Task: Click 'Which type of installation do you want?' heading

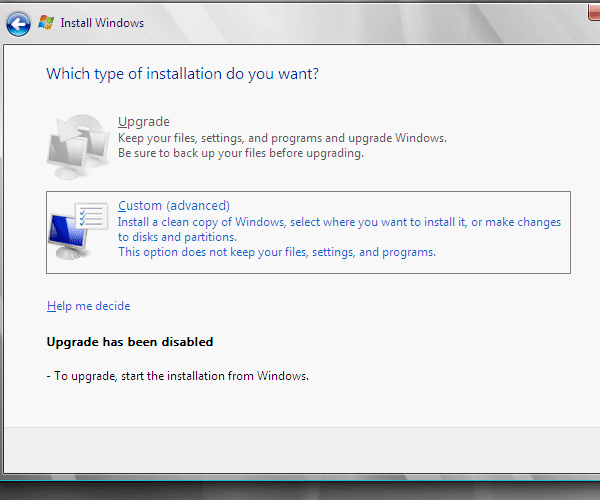Action: pos(183,74)
